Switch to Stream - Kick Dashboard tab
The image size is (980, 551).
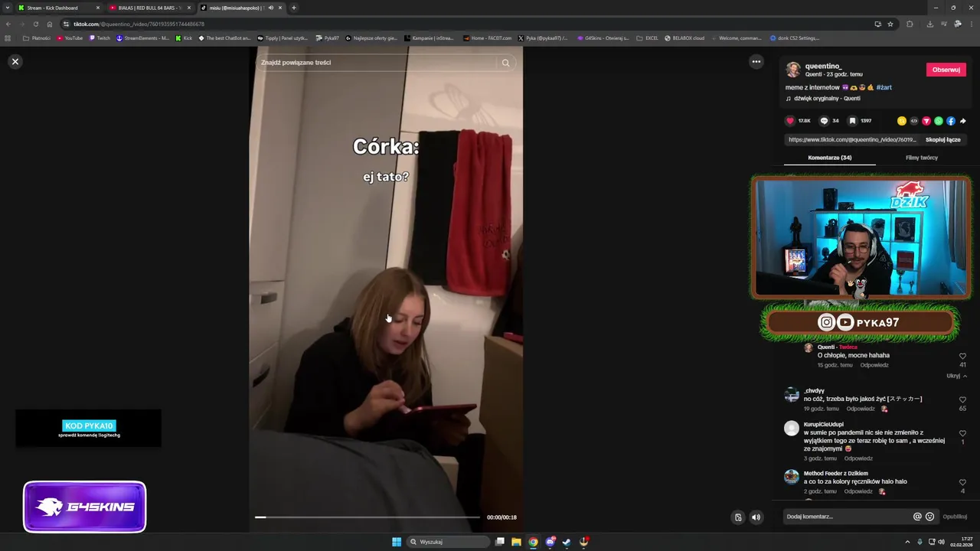pos(58,8)
